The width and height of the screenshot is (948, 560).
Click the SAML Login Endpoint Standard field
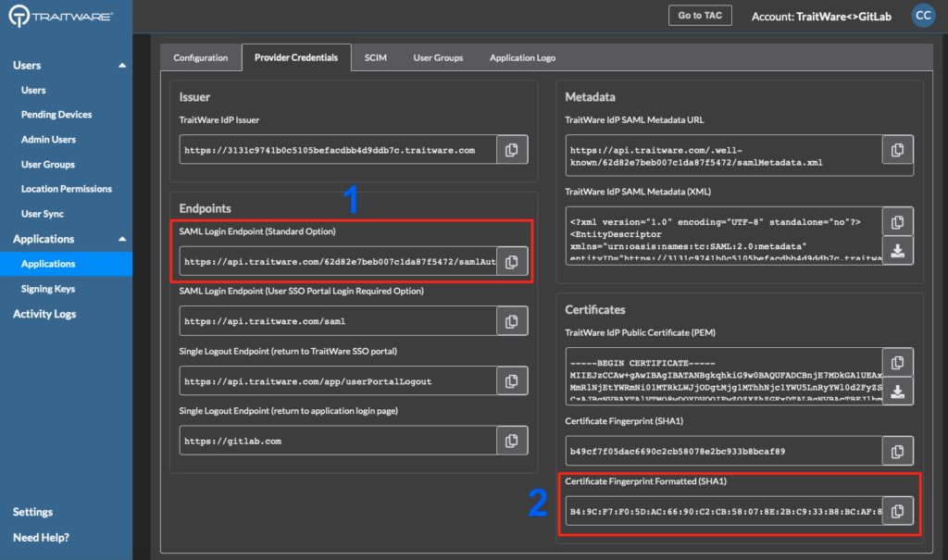pyautogui.click(x=338, y=261)
